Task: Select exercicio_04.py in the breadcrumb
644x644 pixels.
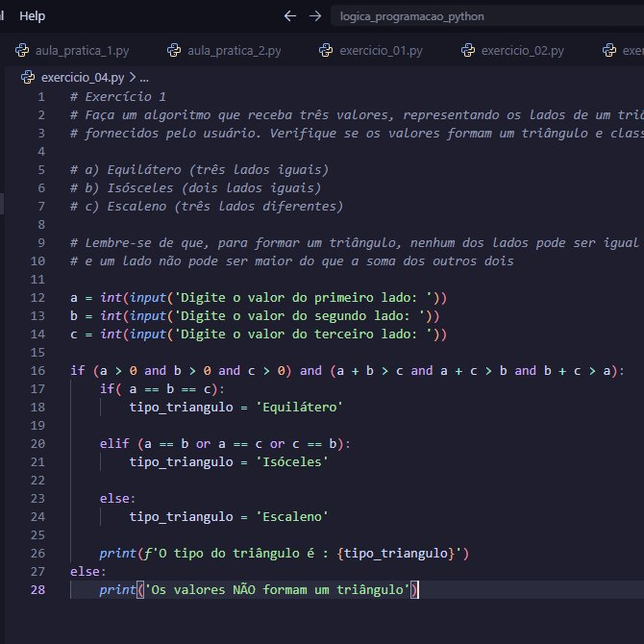Action: (83, 77)
